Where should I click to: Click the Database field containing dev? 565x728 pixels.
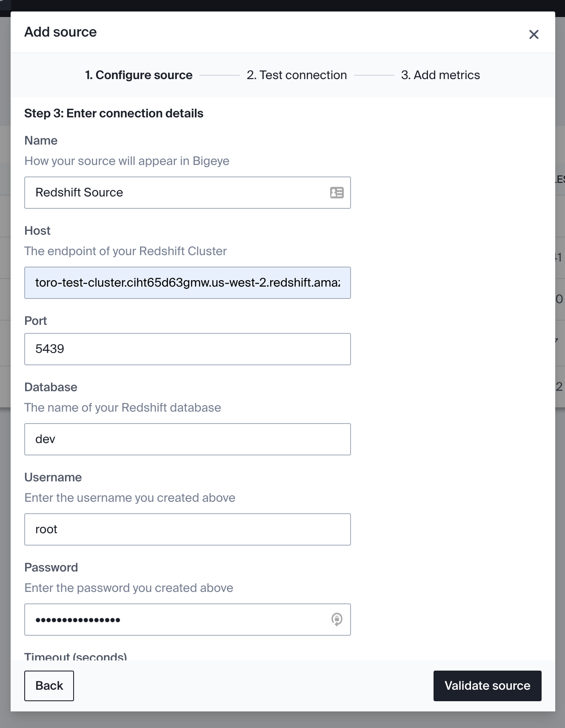click(187, 439)
